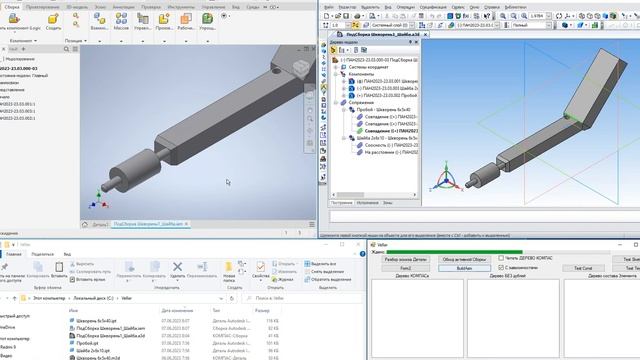This screenshot has width=640, height=360.
Task: Collapse the Сопряжения tree node in KOMPAS
Action: 336,102
